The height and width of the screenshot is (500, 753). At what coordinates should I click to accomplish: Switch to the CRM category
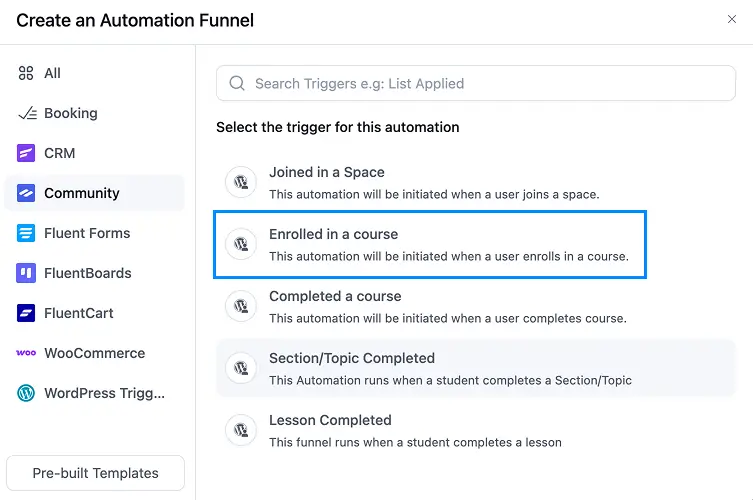(x=95, y=153)
